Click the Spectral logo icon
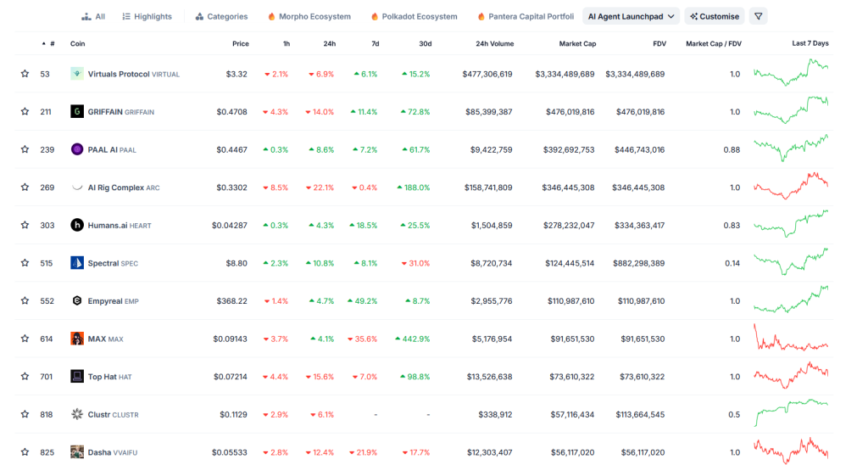The height and width of the screenshot is (465, 868). [77, 263]
